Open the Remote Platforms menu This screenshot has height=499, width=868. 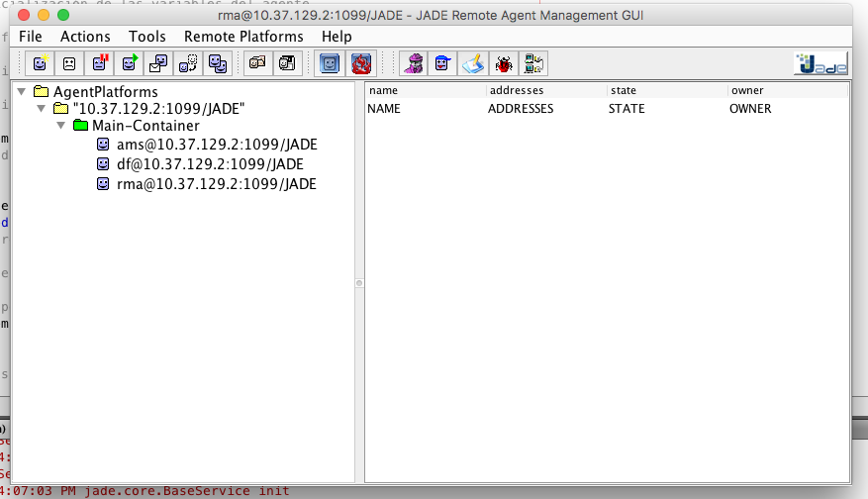[243, 37]
